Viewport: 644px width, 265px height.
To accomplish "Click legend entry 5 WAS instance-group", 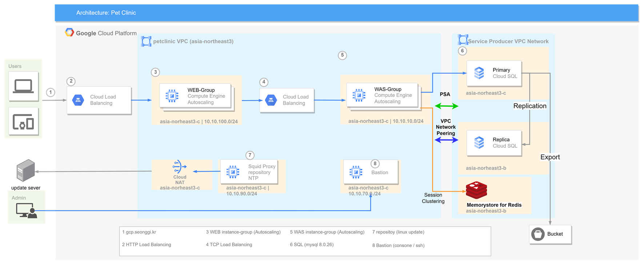I will tap(327, 232).
